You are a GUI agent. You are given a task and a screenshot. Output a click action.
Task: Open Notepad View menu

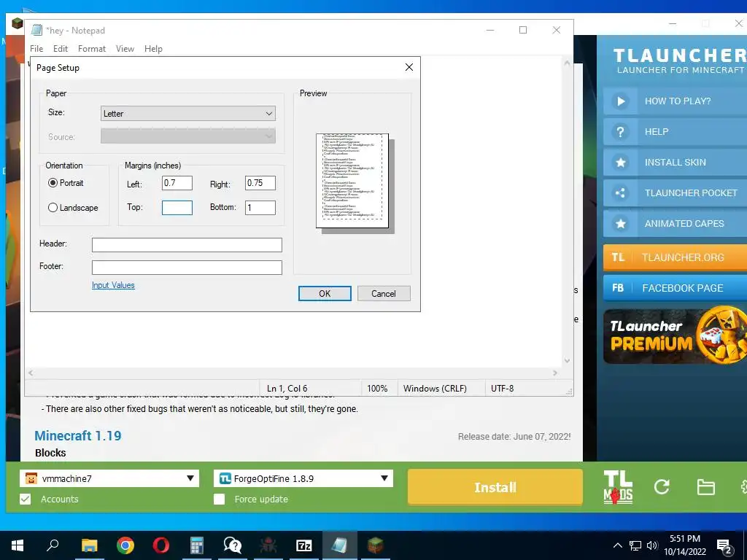point(125,49)
